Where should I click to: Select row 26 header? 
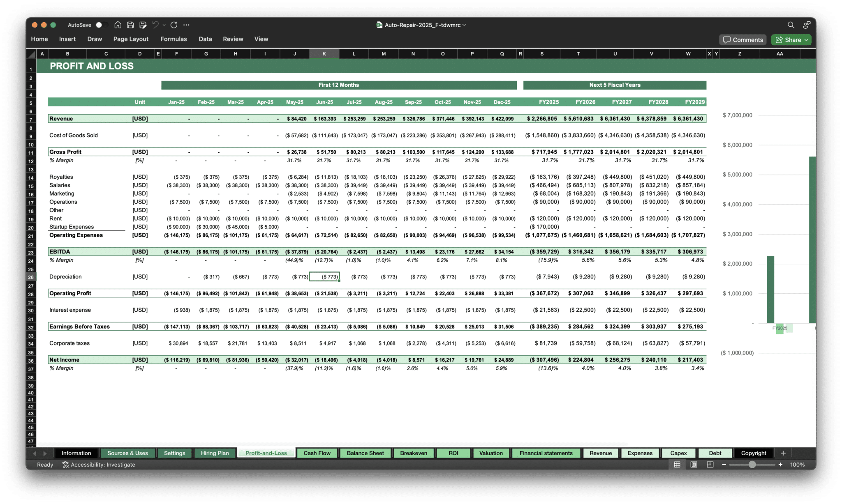click(x=31, y=277)
